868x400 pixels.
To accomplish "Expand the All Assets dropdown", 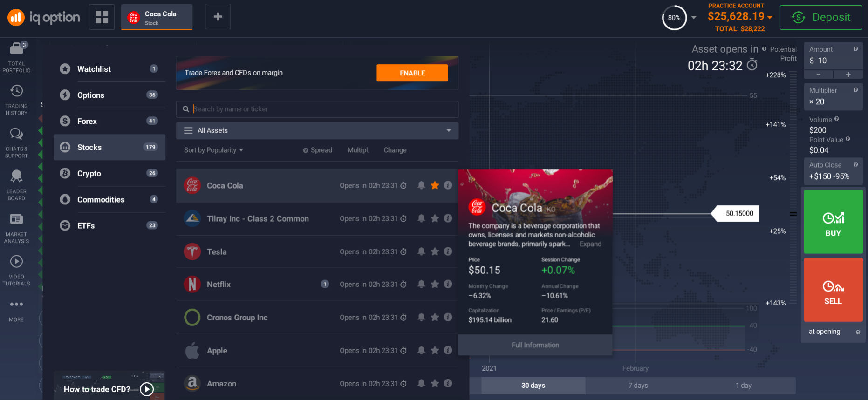I will (317, 130).
